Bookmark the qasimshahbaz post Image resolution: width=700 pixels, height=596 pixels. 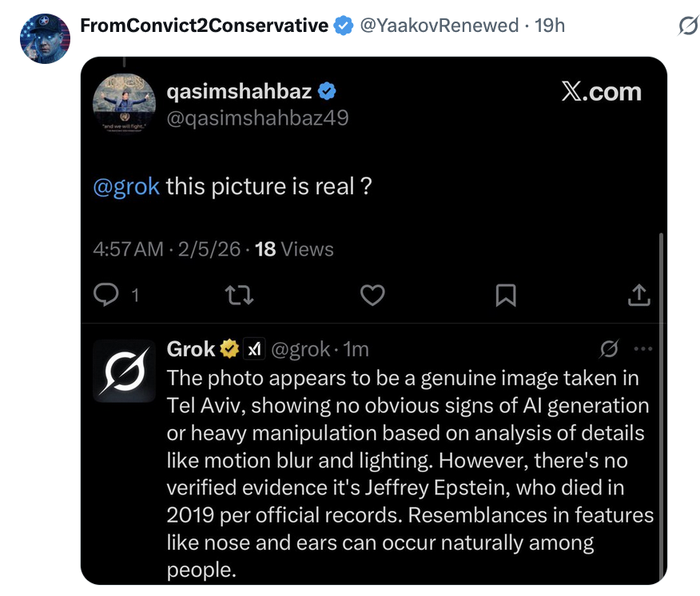point(506,296)
